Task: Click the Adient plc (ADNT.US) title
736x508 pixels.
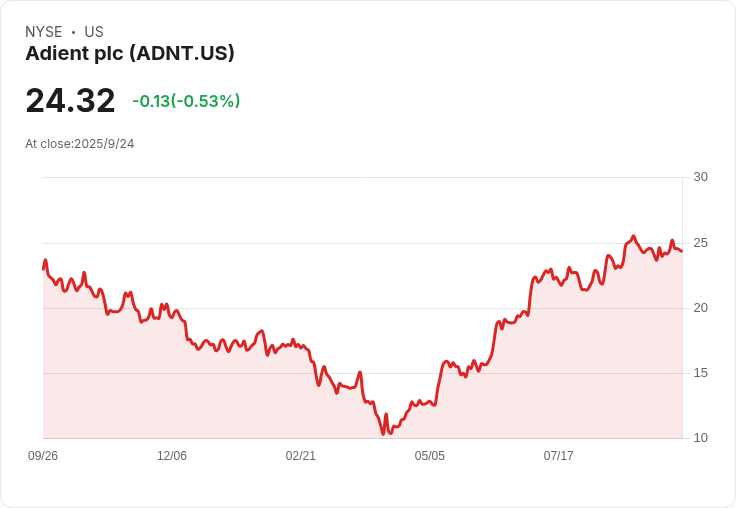Action: (130, 54)
